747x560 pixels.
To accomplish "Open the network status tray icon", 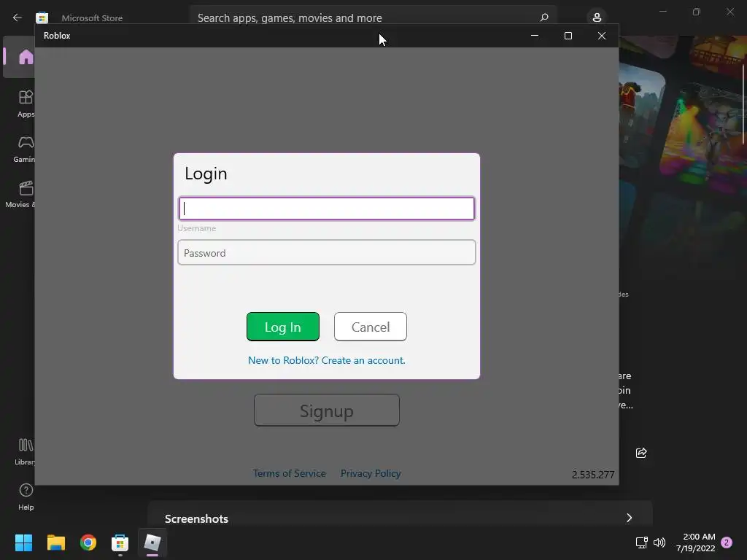I will pyautogui.click(x=641, y=542).
